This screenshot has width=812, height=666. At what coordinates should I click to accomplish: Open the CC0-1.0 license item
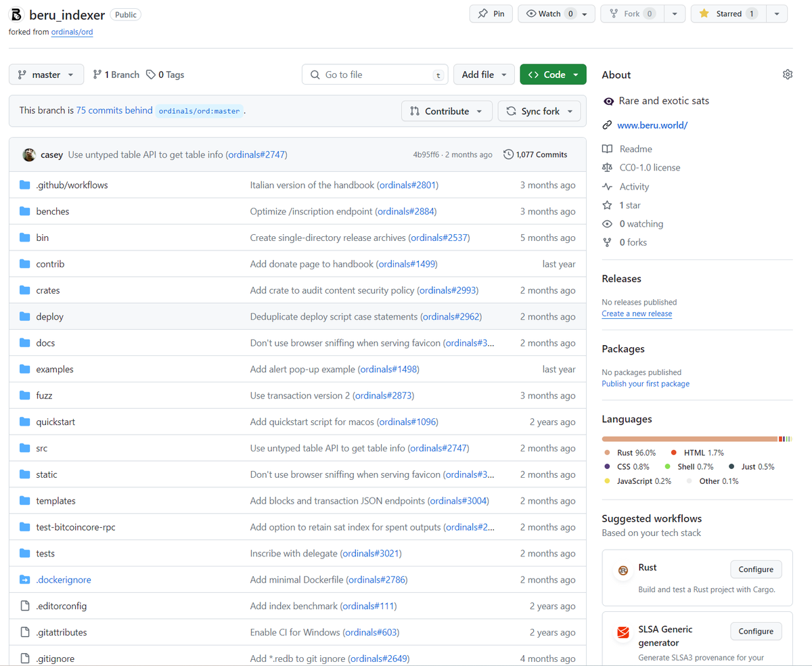tap(641, 167)
